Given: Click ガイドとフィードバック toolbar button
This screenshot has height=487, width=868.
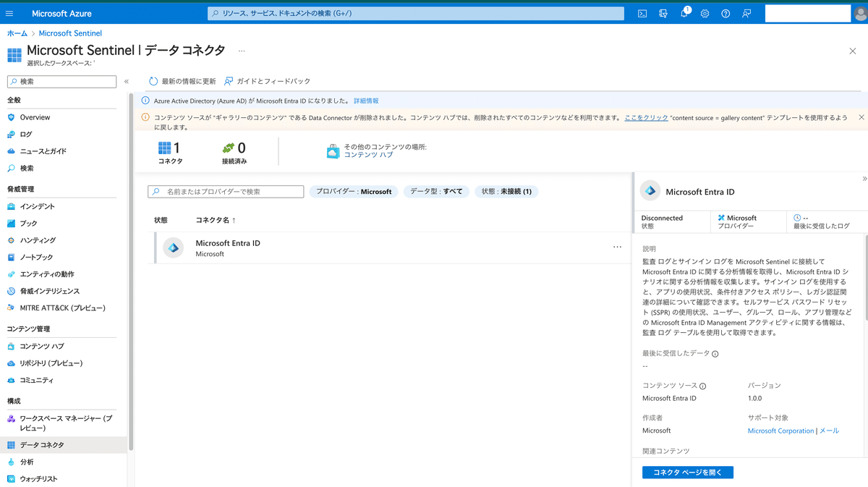Looking at the screenshot, I should [x=268, y=81].
